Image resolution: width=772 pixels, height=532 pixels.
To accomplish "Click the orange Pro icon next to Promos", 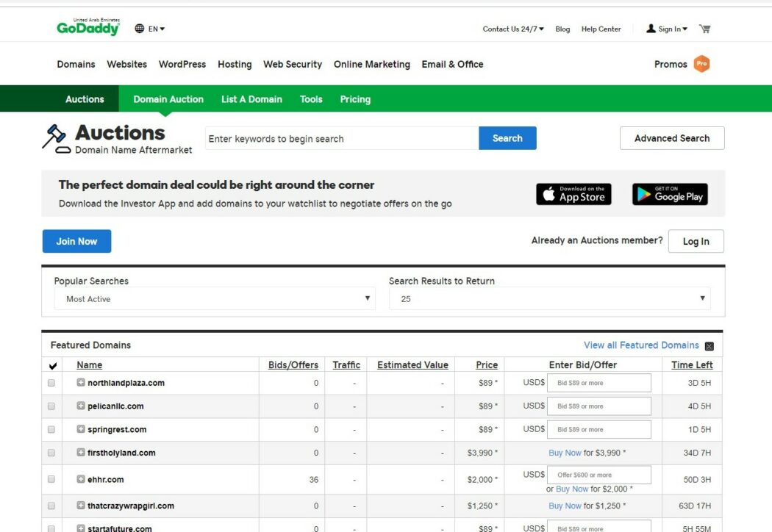I will [x=701, y=64].
